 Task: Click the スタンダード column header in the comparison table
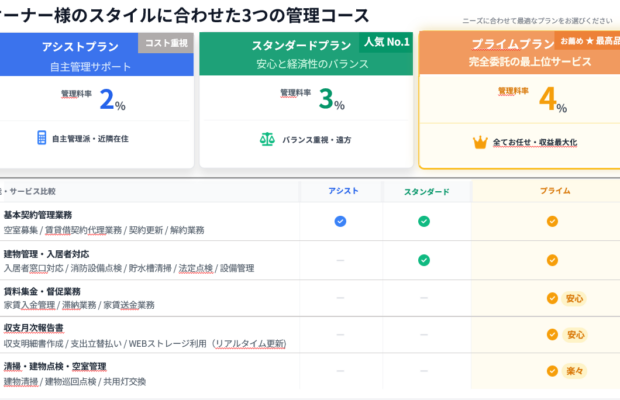pos(427,192)
